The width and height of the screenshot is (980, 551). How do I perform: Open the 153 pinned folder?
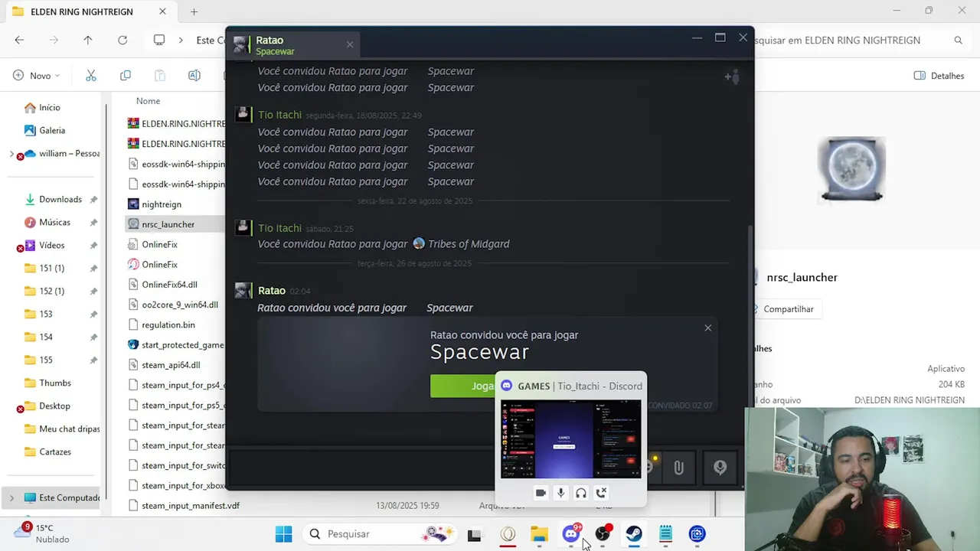pos(46,314)
